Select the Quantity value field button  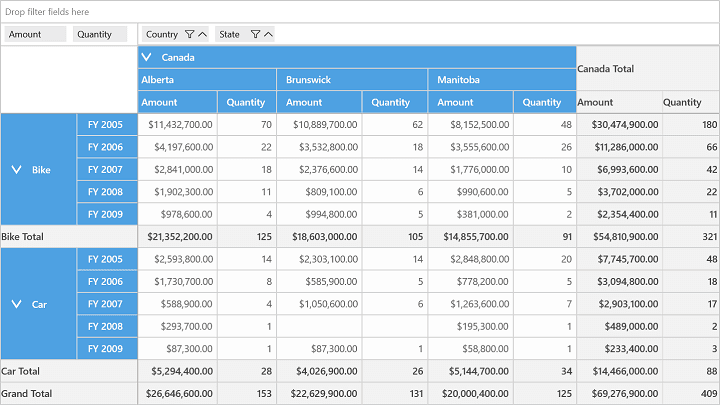[100, 34]
